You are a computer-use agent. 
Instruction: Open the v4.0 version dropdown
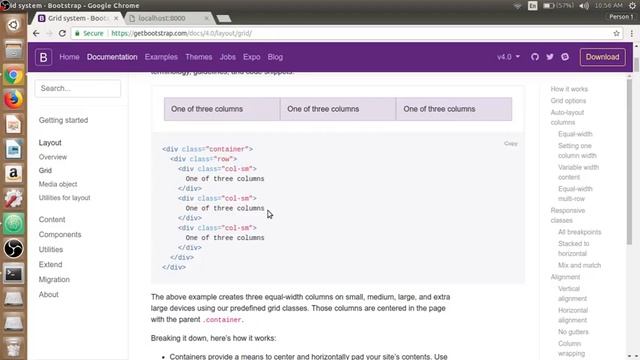pyautogui.click(x=508, y=57)
